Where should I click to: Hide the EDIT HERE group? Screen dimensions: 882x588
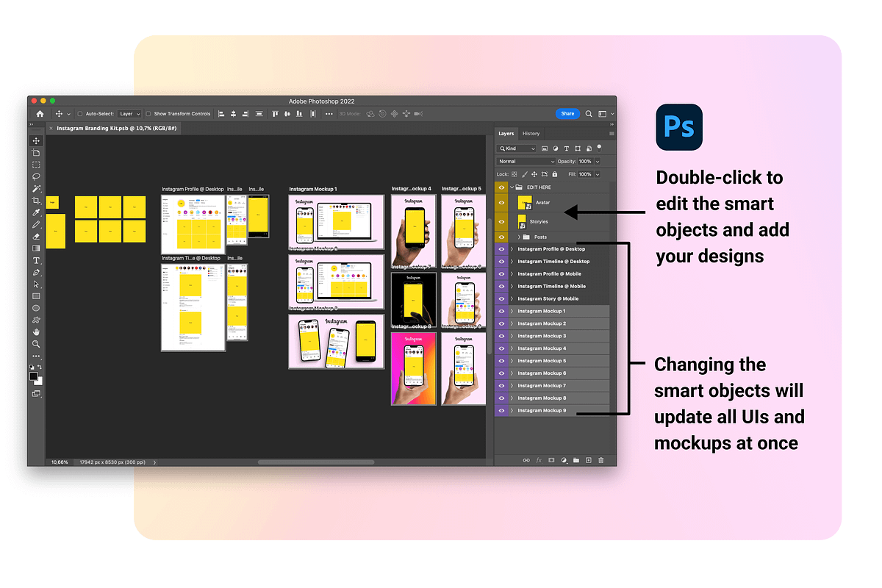pos(501,187)
